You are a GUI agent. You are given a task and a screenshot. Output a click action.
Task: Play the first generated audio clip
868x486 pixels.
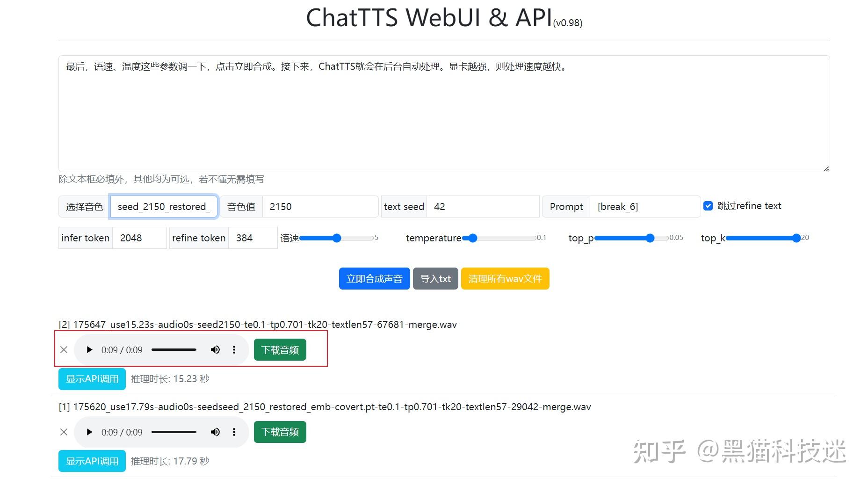pyautogui.click(x=89, y=349)
